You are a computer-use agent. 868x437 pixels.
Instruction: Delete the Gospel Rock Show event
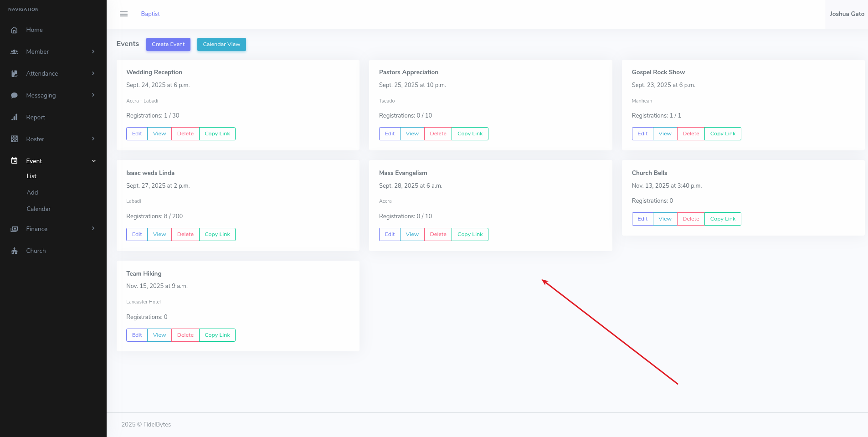[x=691, y=134]
